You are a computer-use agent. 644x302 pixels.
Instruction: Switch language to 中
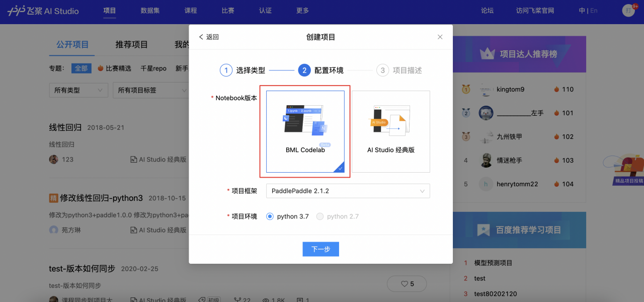(582, 11)
